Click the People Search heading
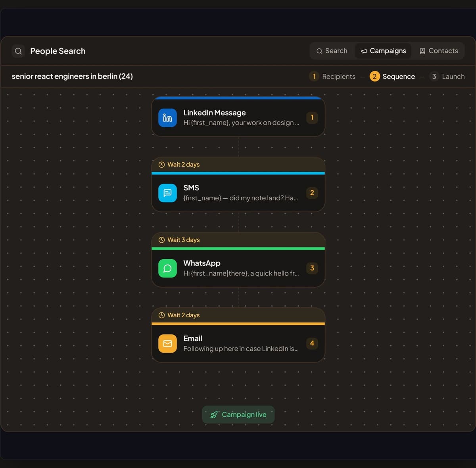This screenshot has width=476, height=468. pyautogui.click(x=58, y=51)
